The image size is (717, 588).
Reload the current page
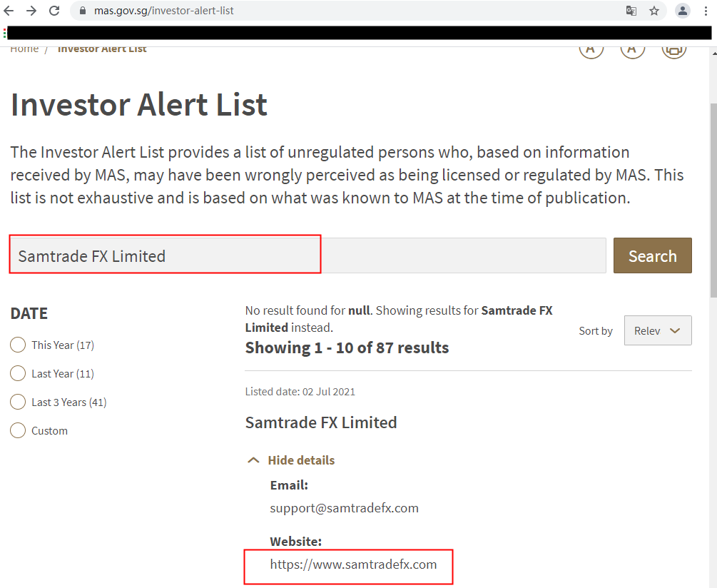tap(54, 11)
